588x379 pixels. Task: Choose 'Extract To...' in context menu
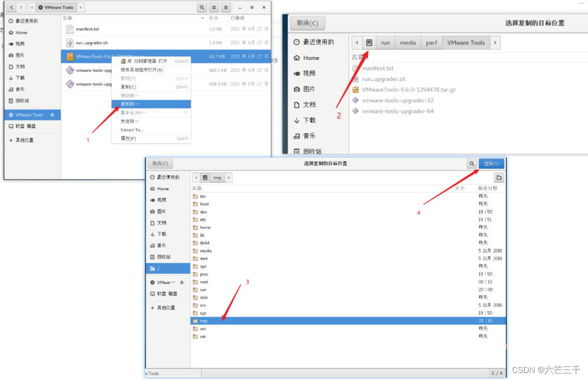pos(151,130)
